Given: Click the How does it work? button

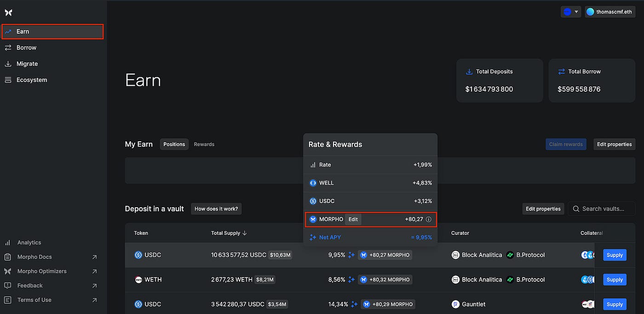Looking at the screenshot, I should (x=216, y=209).
